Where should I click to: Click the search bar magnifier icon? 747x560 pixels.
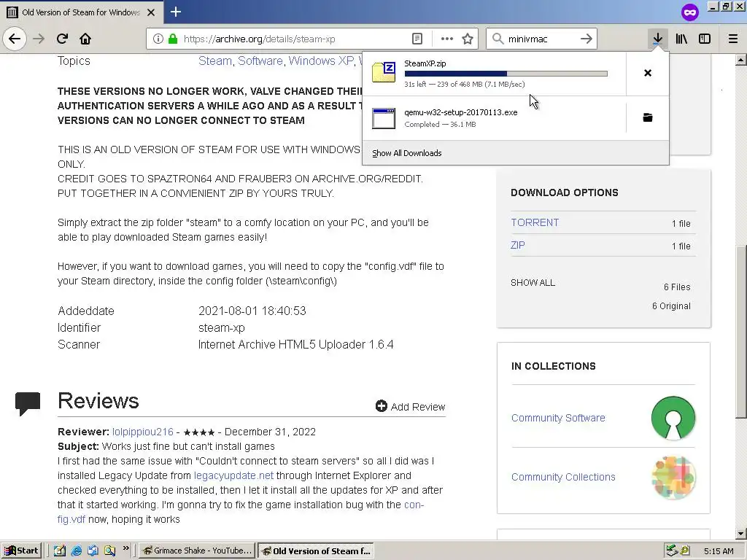(x=498, y=39)
